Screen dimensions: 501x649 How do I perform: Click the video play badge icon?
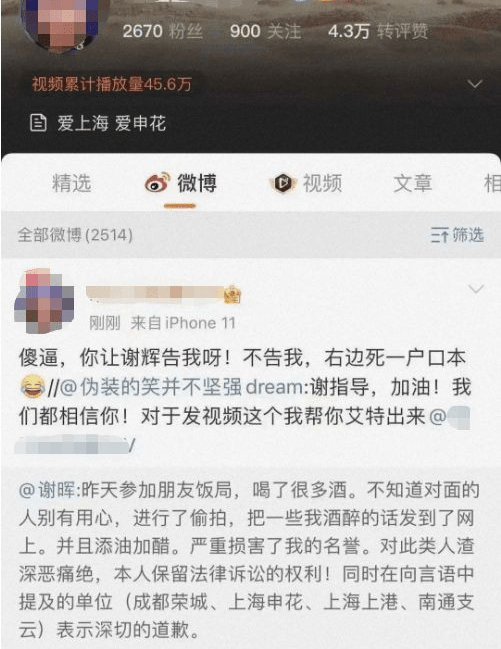click(x=283, y=183)
